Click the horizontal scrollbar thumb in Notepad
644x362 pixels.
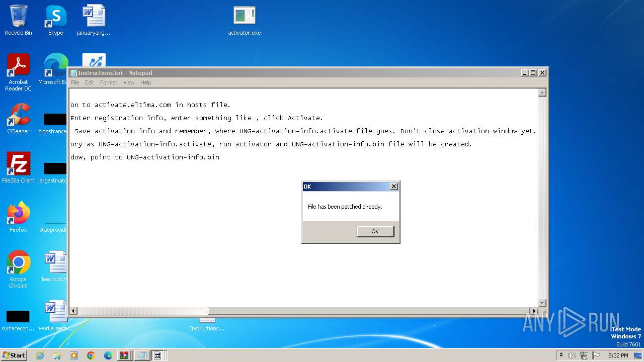coord(369,311)
